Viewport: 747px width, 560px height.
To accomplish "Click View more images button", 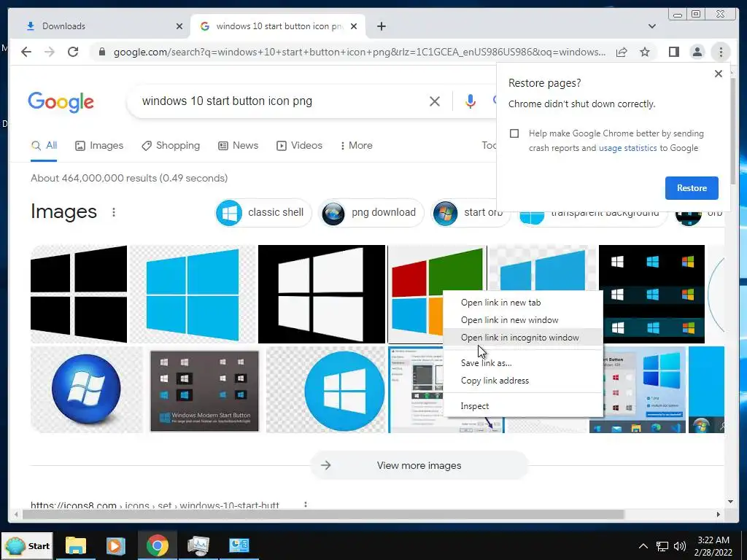I will [419, 465].
